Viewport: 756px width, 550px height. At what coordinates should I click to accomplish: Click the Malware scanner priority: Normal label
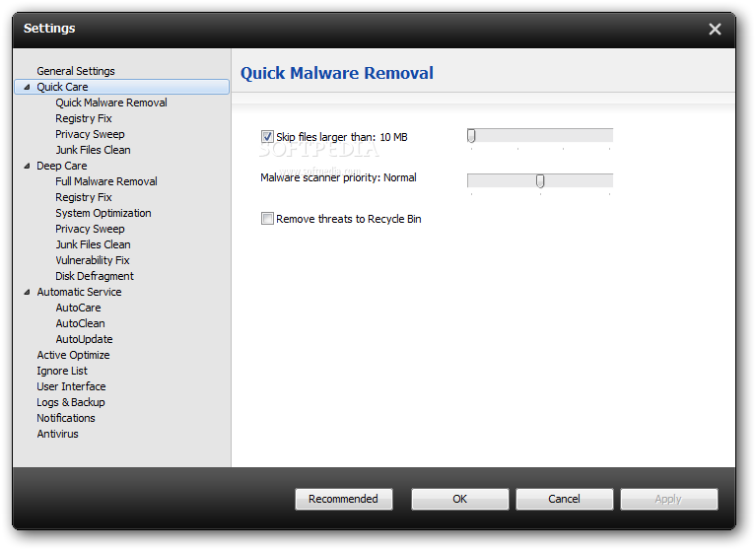(x=338, y=177)
